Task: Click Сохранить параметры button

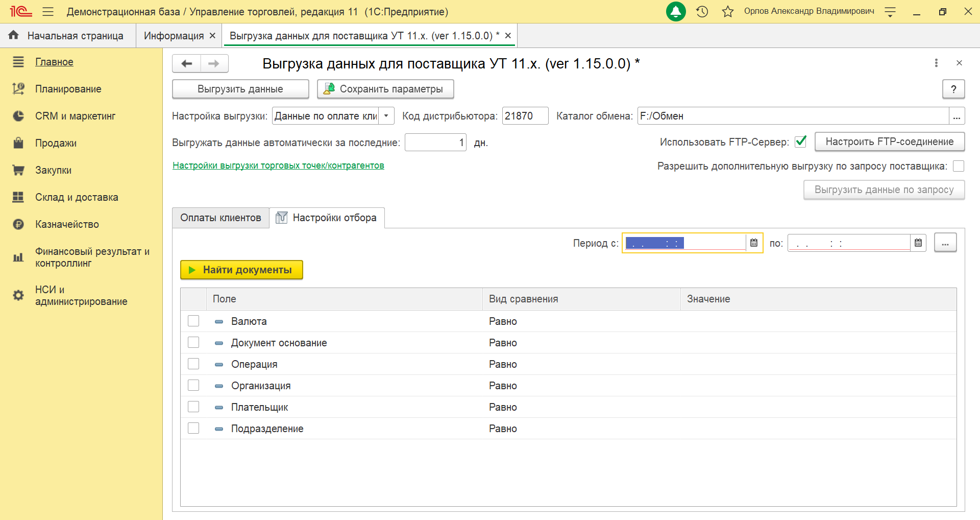Action: tap(385, 89)
